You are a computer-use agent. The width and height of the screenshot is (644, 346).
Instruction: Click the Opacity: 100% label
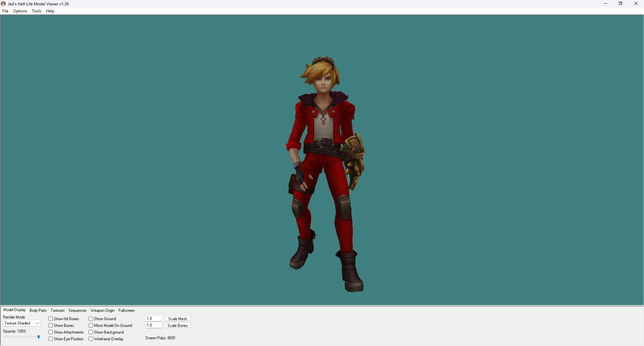(14, 331)
